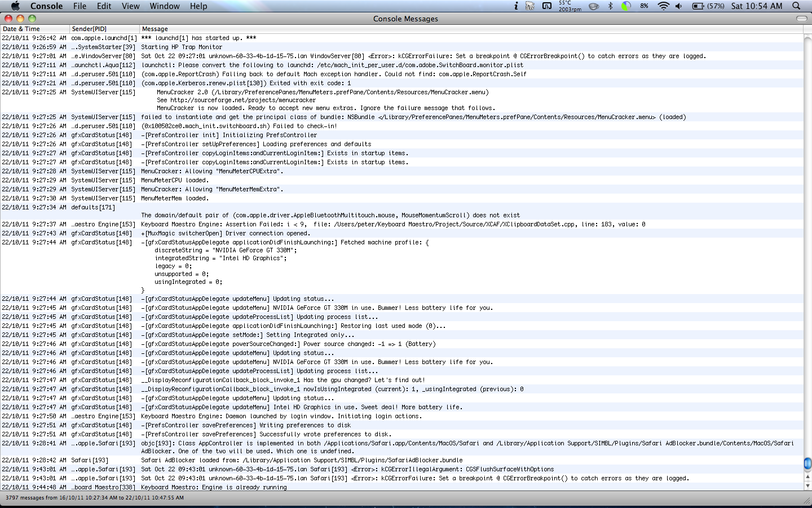Open the View menu
Viewport: 812px width, 508px height.
(x=130, y=6)
